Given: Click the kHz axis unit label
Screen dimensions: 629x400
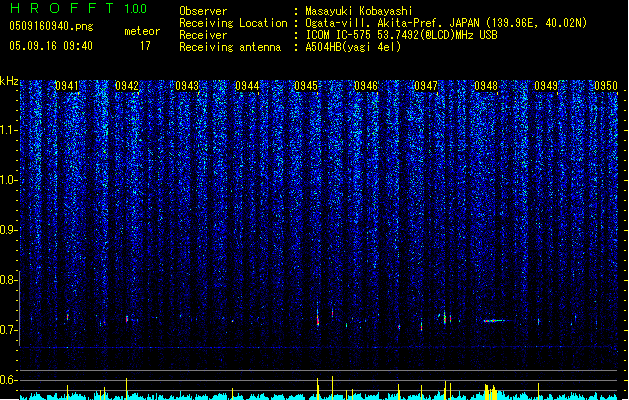Looking at the screenshot, I should 9,81.
